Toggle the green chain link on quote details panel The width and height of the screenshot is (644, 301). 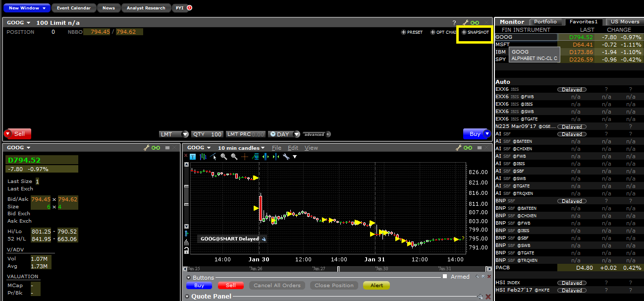tap(156, 148)
